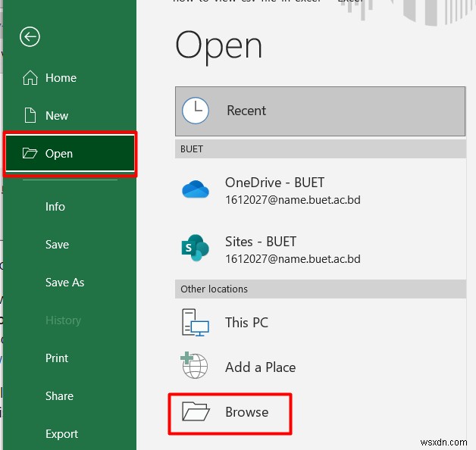Open Sites - BUET location

coord(321,249)
